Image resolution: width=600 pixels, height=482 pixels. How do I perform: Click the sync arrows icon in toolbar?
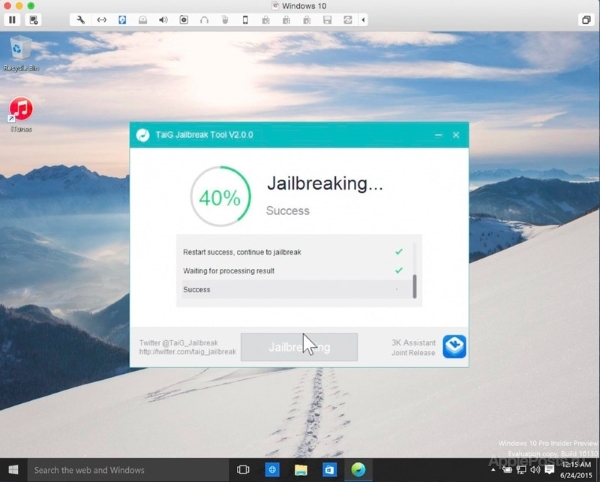click(x=347, y=20)
